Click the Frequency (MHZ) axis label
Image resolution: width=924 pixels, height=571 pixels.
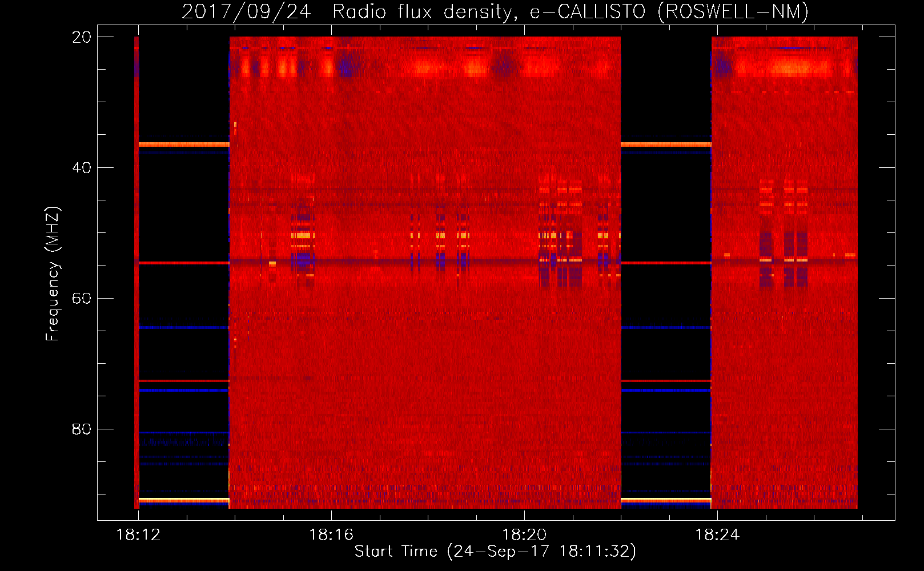coord(53,274)
